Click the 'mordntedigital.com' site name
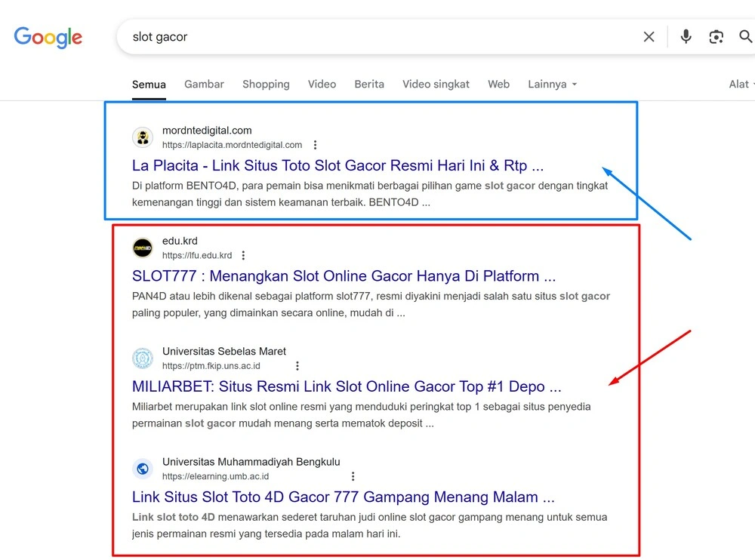Screen dimensions: 755x560 point(207,131)
